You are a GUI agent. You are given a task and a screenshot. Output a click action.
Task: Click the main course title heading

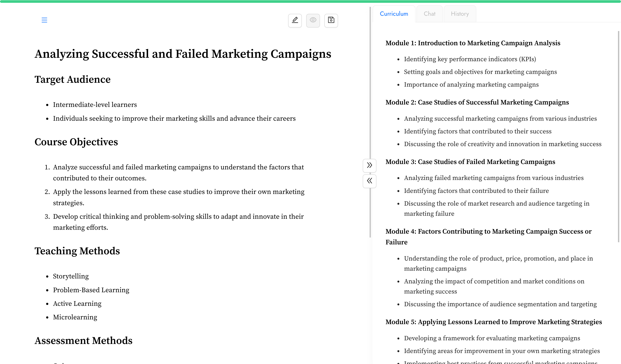click(183, 54)
